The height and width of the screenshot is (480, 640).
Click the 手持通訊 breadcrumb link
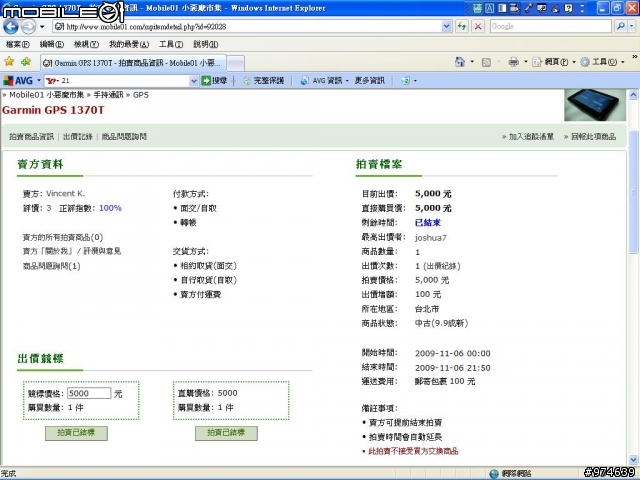tap(108, 95)
